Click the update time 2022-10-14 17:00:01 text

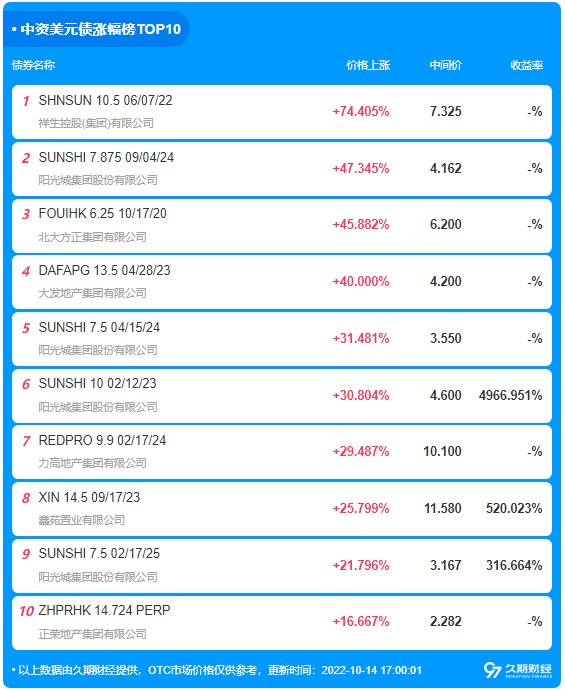pos(372,670)
